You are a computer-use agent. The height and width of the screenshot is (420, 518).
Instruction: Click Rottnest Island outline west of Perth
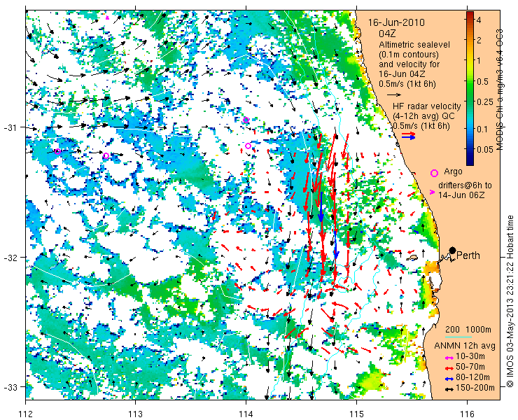(412, 257)
